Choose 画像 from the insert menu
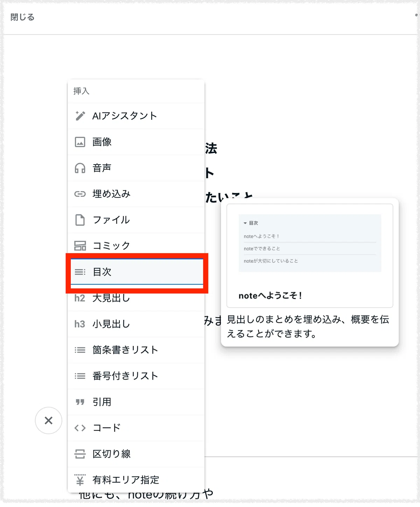The width and height of the screenshot is (420, 507). coord(136,142)
